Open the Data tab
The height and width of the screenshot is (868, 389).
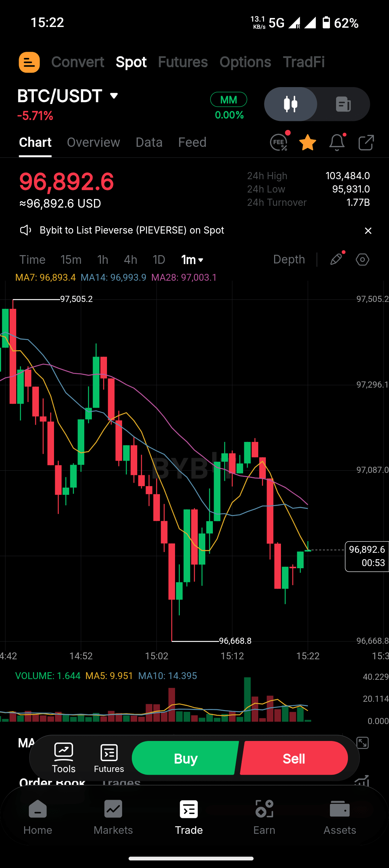click(149, 143)
